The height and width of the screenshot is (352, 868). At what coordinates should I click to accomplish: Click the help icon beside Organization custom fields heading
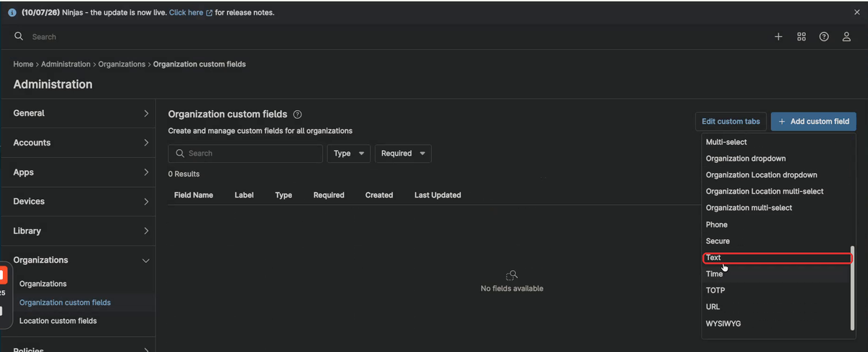(297, 114)
